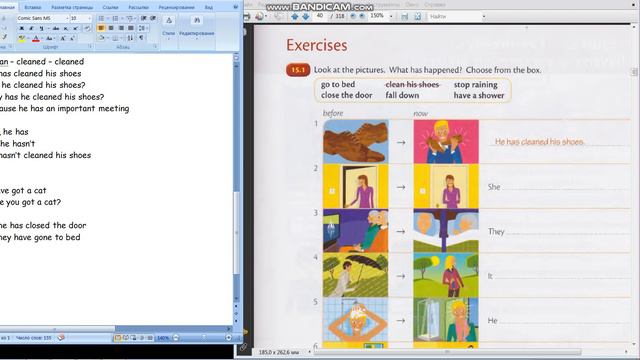Align text left
This screenshot has height=360, width=640.
tap(101, 28)
